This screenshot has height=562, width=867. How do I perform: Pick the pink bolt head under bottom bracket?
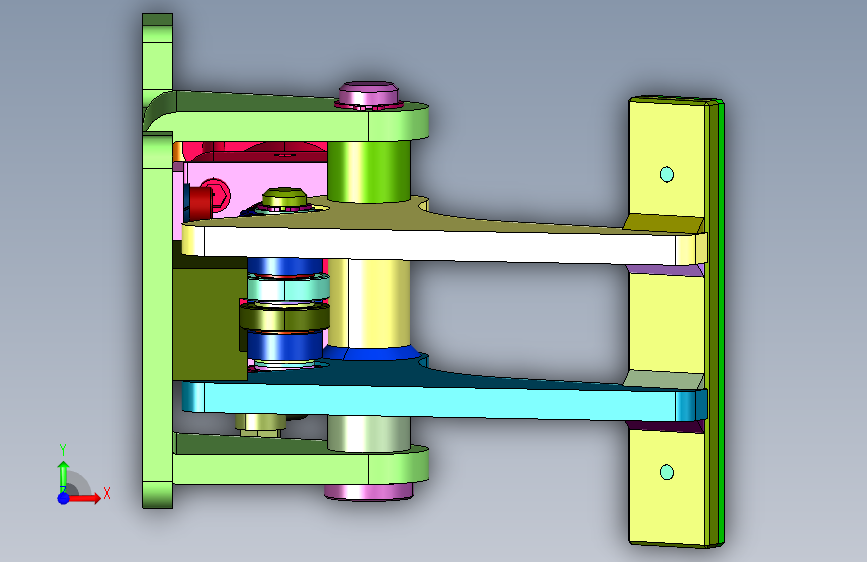pos(368,491)
